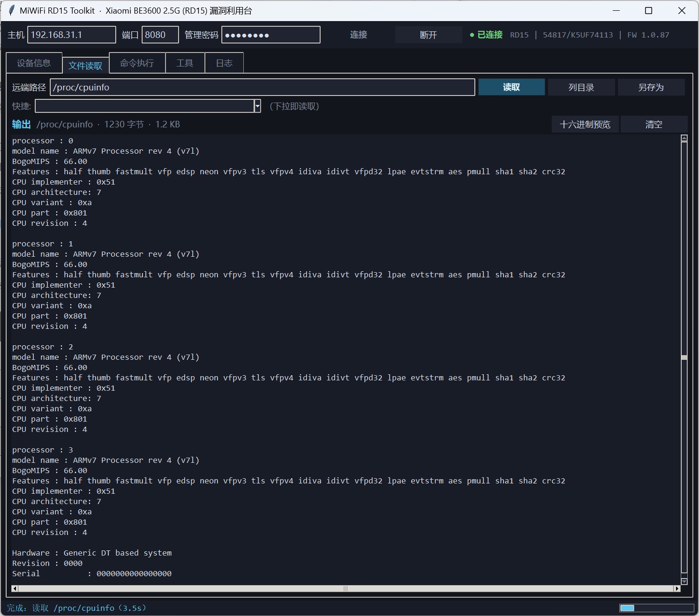Screen dimensions: 699x616
Task: Click the horizontal scrollbar thumb grip
Action: tap(346, 588)
